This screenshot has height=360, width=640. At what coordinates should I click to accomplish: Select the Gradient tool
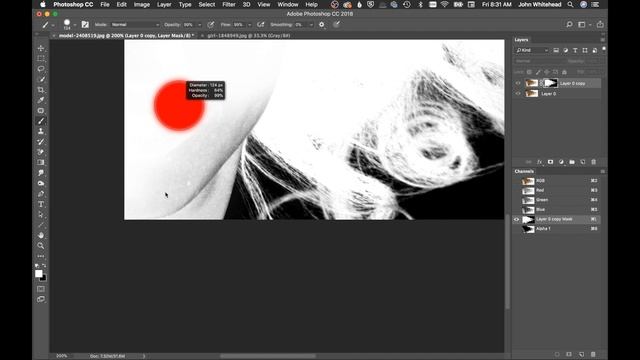coord(41,162)
